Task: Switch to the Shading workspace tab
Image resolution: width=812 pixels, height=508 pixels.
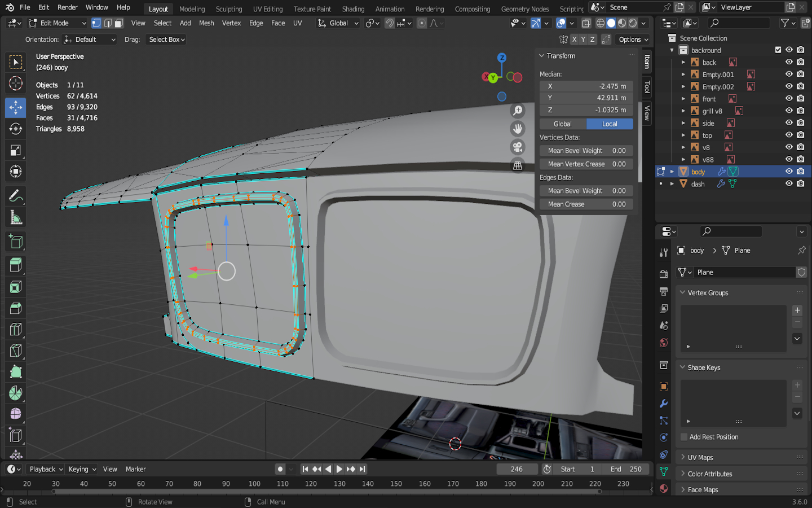Action: 353,8
